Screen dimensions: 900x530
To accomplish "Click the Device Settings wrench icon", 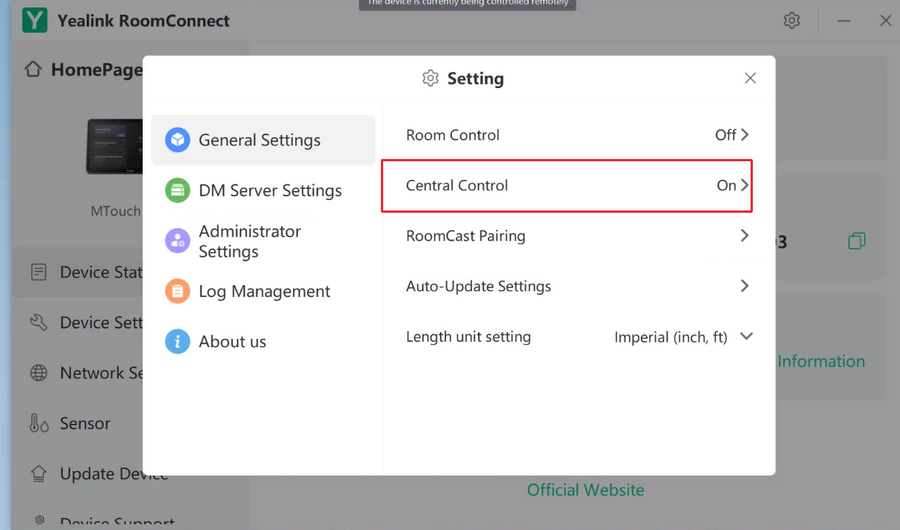I will pos(38,322).
